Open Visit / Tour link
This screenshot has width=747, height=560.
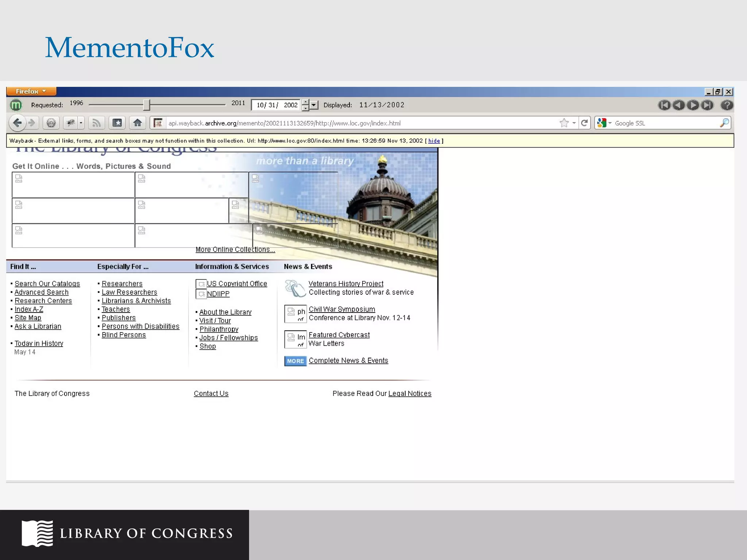click(215, 321)
